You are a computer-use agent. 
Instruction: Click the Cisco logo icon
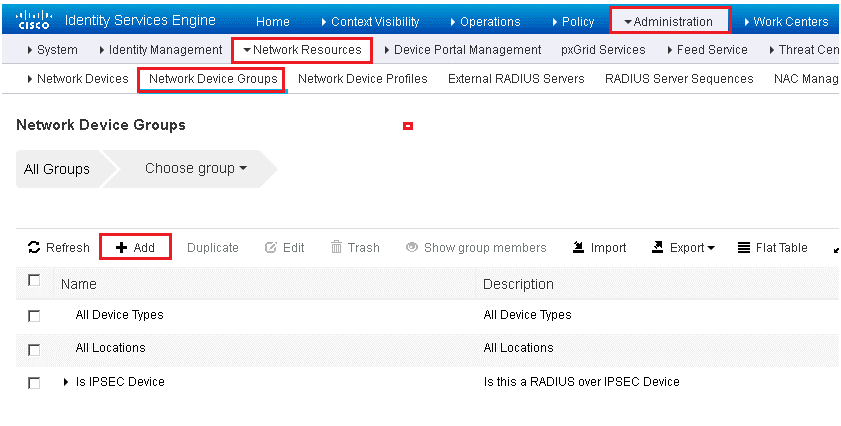pos(33,21)
